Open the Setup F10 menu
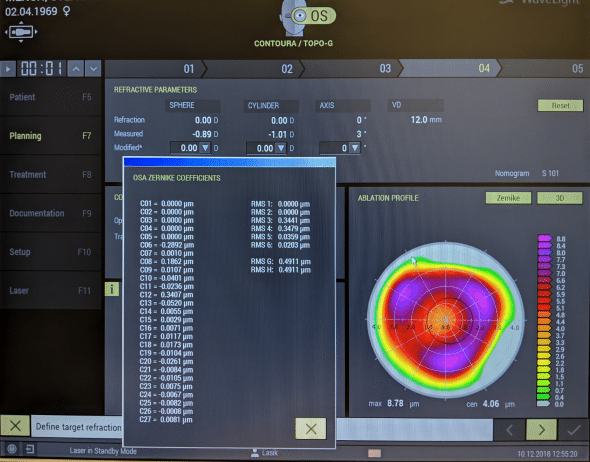This screenshot has height=462, width=590. 50,252
